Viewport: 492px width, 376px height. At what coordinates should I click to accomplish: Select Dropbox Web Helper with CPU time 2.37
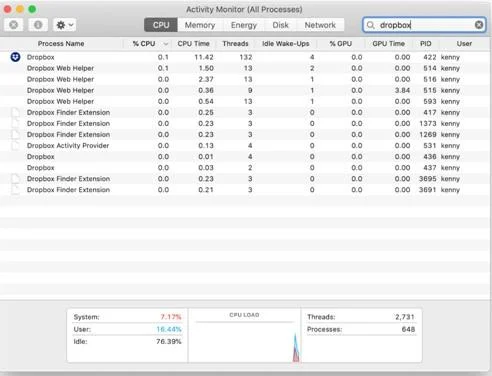pos(245,79)
